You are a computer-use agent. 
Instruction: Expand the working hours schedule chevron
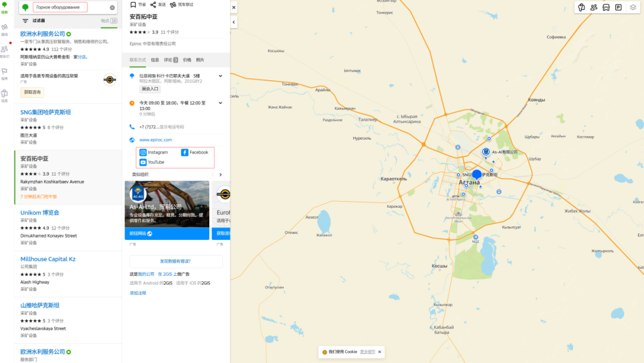point(221,103)
